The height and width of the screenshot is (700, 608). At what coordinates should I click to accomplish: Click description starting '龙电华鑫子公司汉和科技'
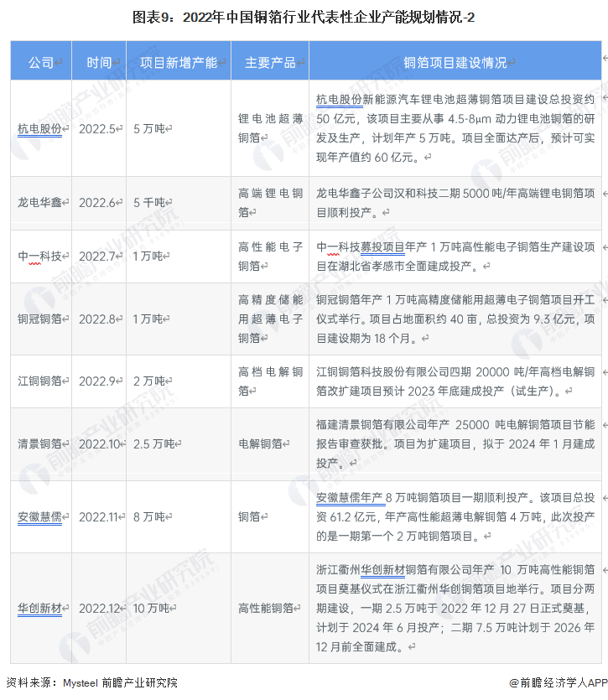click(455, 203)
